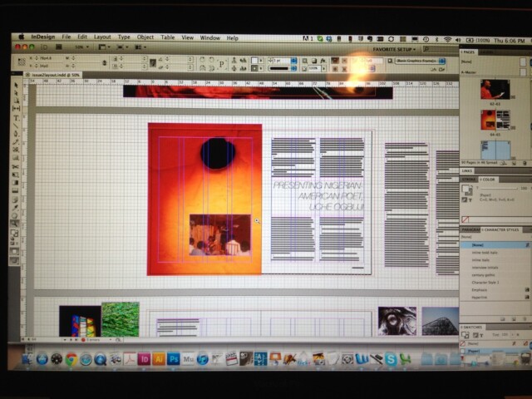
Task: Click the volume icon in menu bar
Action: click(x=458, y=40)
